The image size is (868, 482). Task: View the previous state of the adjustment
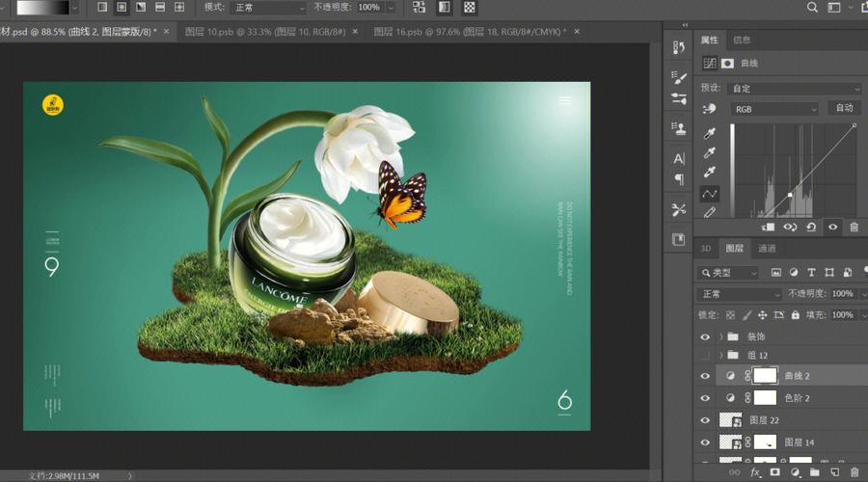(790, 227)
